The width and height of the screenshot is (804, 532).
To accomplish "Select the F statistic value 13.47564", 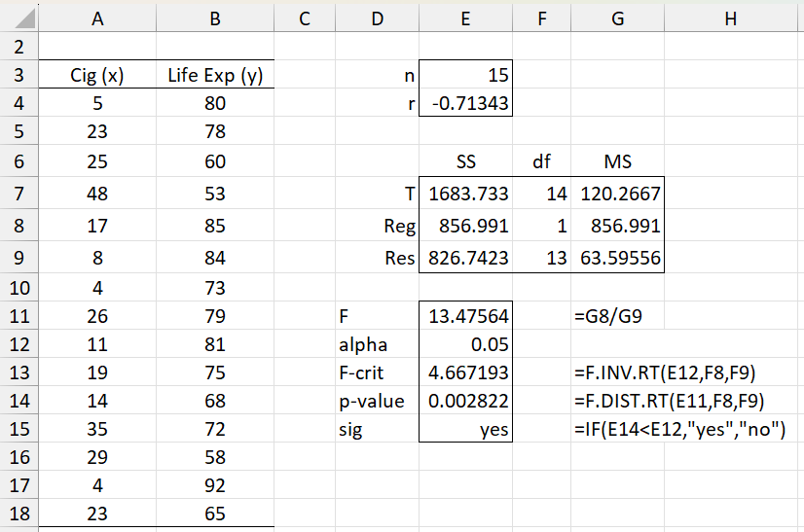I will coord(466,316).
